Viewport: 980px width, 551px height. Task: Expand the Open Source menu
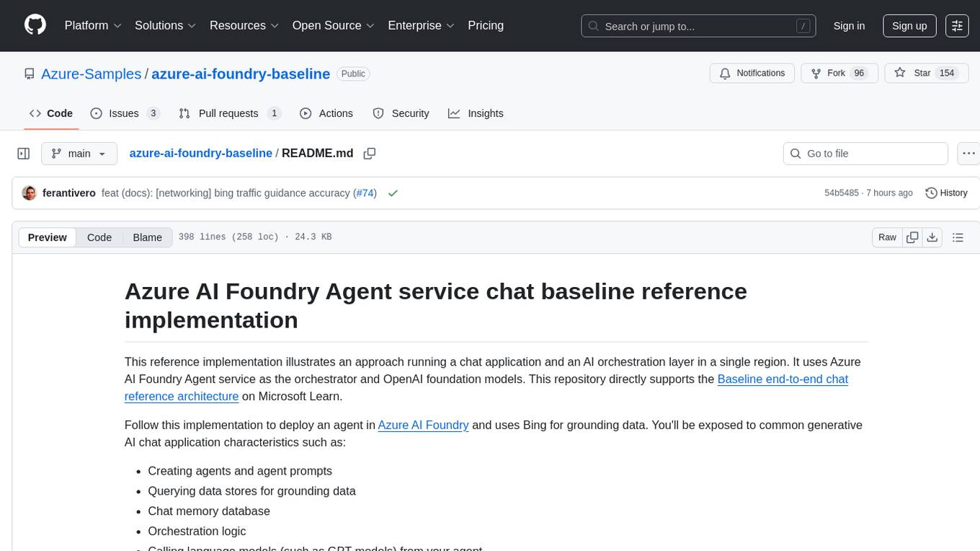click(333, 25)
